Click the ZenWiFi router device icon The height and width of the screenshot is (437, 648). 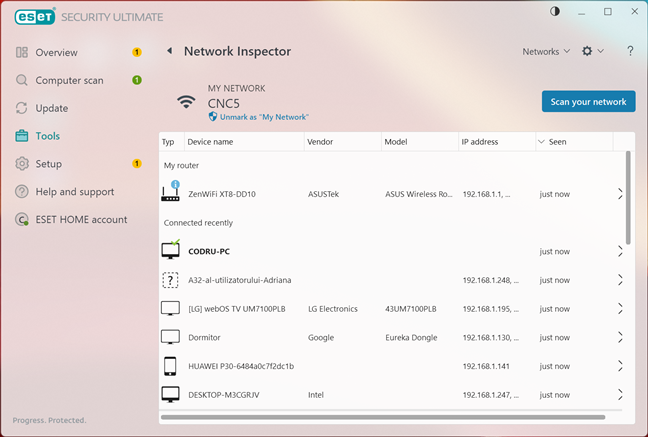[170, 191]
